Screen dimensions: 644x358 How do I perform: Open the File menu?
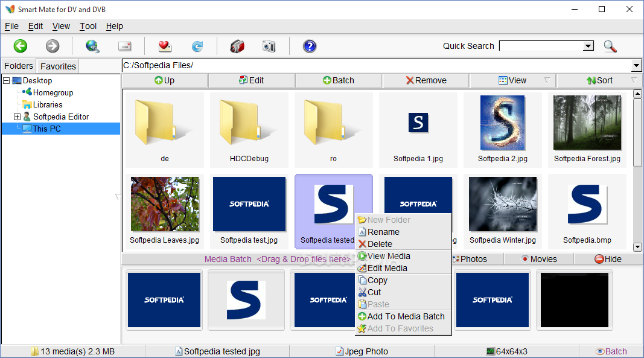pyautogui.click(x=11, y=27)
